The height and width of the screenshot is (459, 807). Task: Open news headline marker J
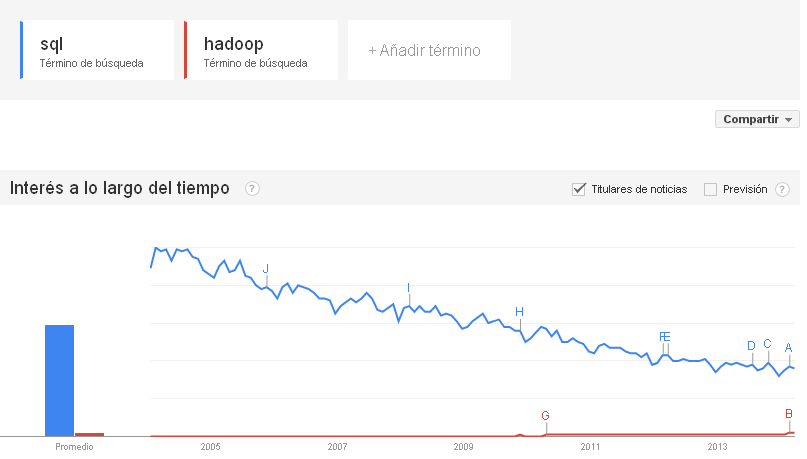(266, 269)
